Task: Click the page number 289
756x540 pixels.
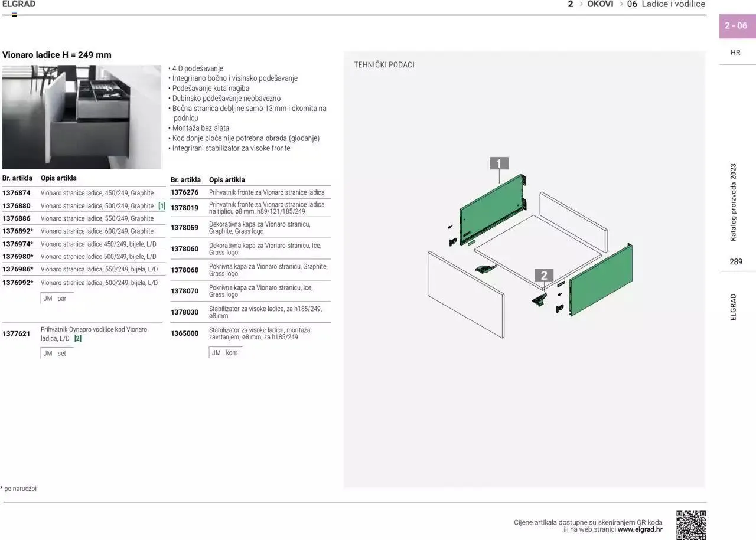Action: [735, 261]
